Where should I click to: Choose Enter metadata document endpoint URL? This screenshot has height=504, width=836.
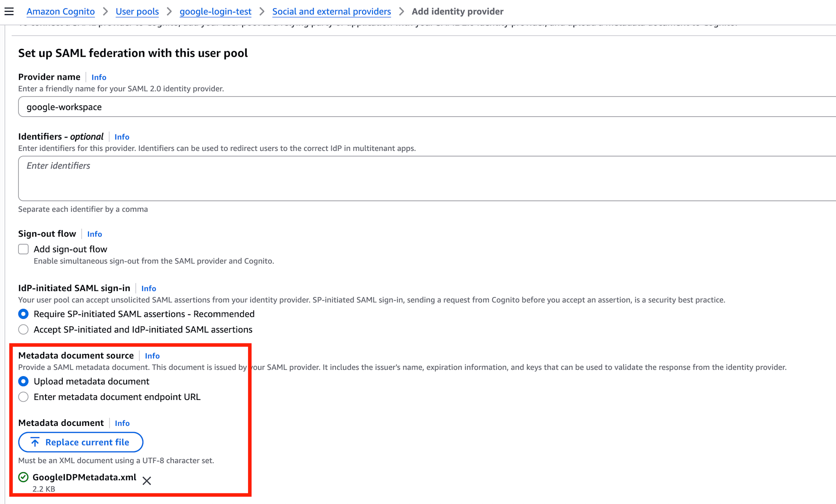tap(23, 397)
